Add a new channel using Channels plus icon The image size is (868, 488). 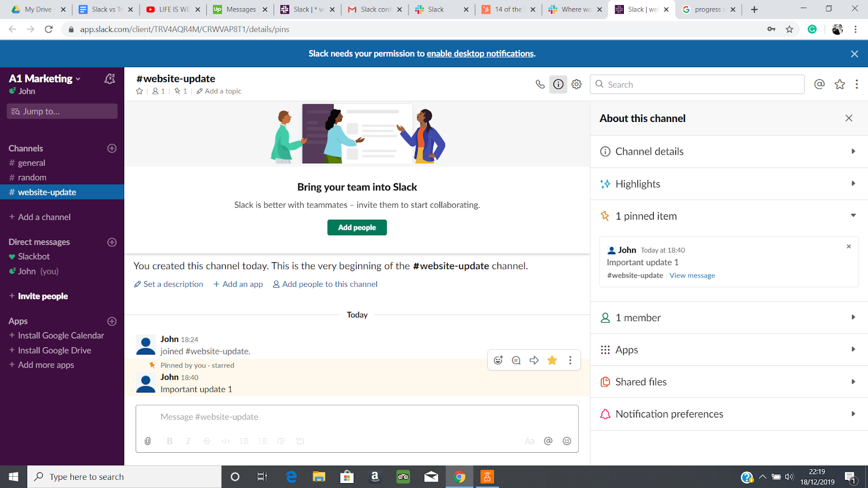[112, 148]
